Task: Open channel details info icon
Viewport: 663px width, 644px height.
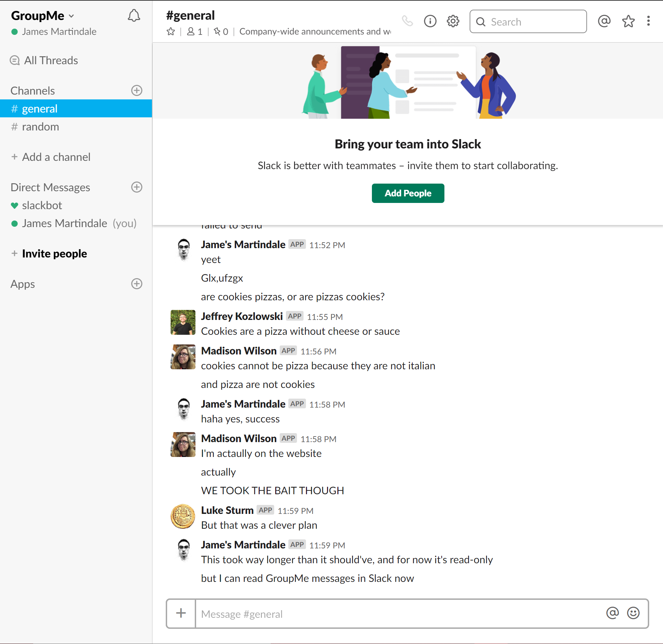Action: tap(430, 21)
